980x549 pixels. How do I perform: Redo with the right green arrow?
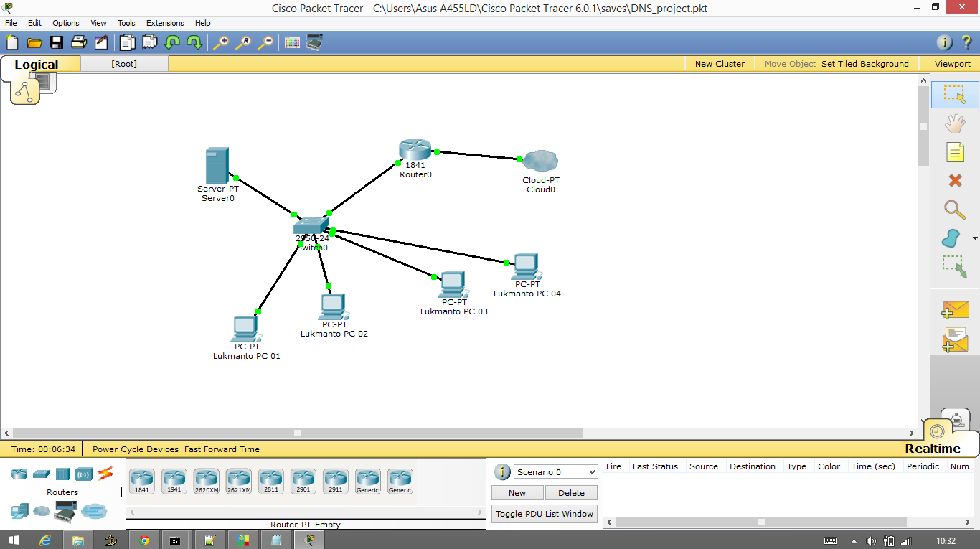click(194, 42)
